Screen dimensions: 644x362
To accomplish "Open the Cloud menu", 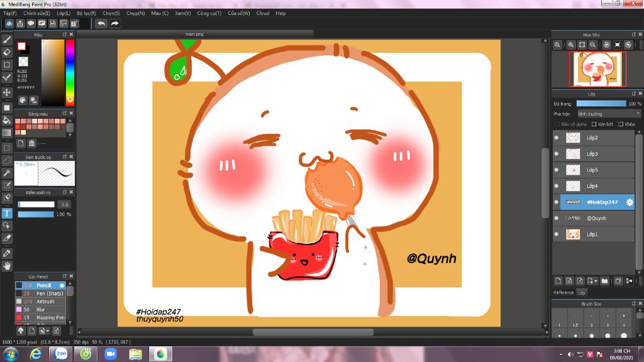I will pos(263,13).
